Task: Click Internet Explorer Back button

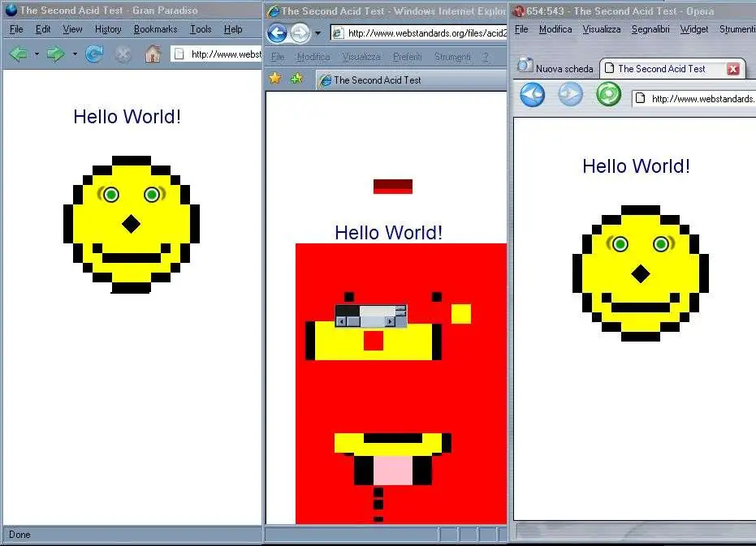Action: coord(277,32)
